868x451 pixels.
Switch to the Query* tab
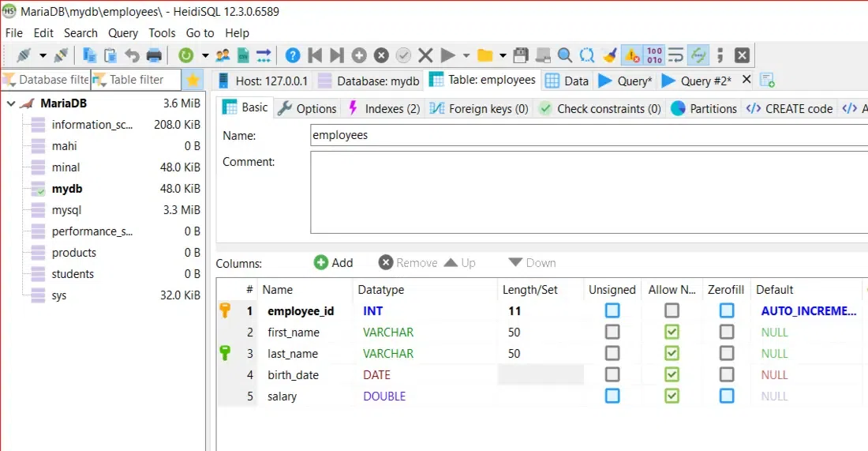(626, 81)
